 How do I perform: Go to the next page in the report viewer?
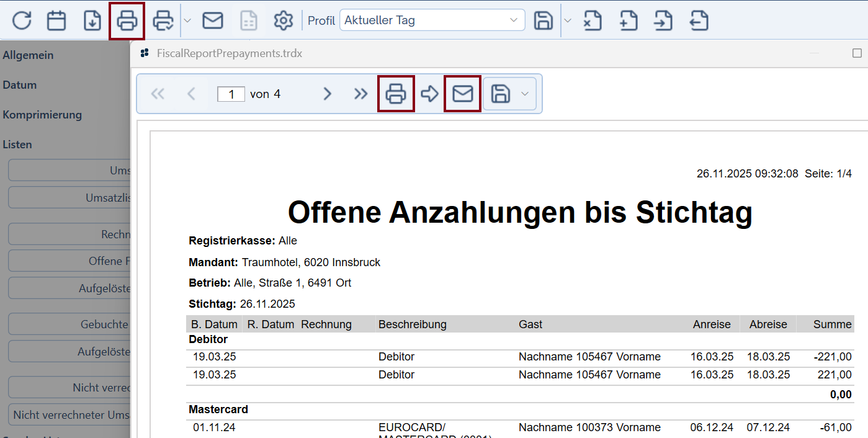(x=327, y=94)
